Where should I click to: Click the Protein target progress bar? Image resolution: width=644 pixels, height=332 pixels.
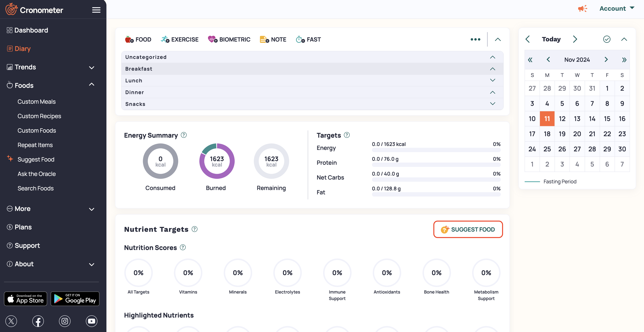coord(436,165)
